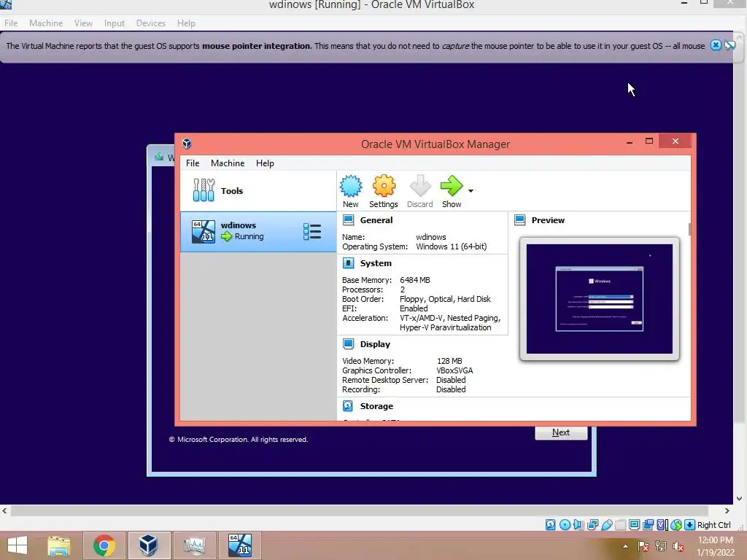The width and height of the screenshot is (747, 560).
Task: Click the Display section screen icon
Action: [x=349, y=344]
